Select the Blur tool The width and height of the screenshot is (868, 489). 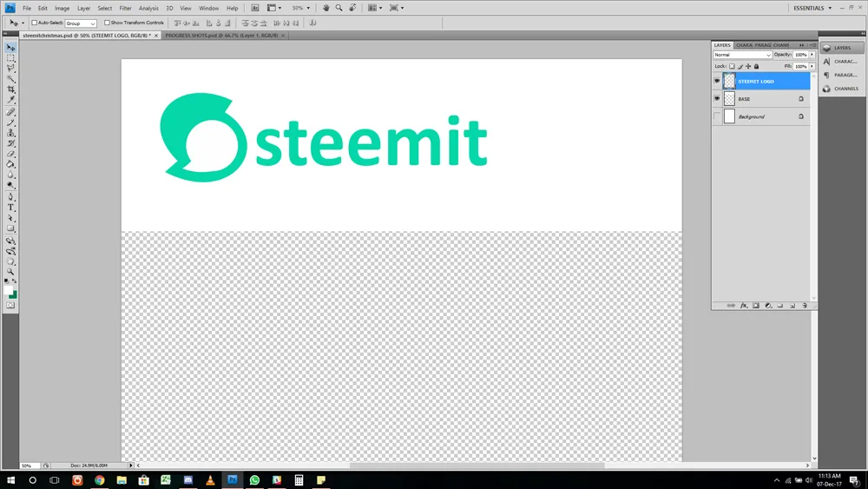[10, 175]
